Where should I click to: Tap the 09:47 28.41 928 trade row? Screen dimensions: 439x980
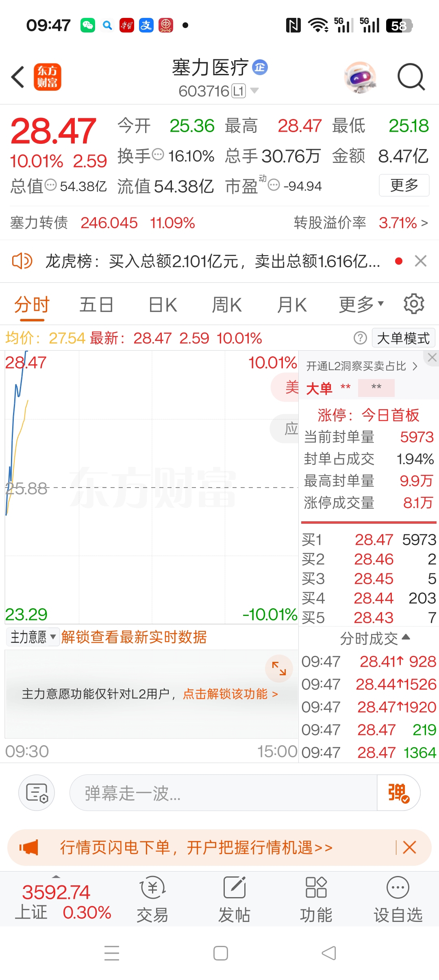click(369, 661)
